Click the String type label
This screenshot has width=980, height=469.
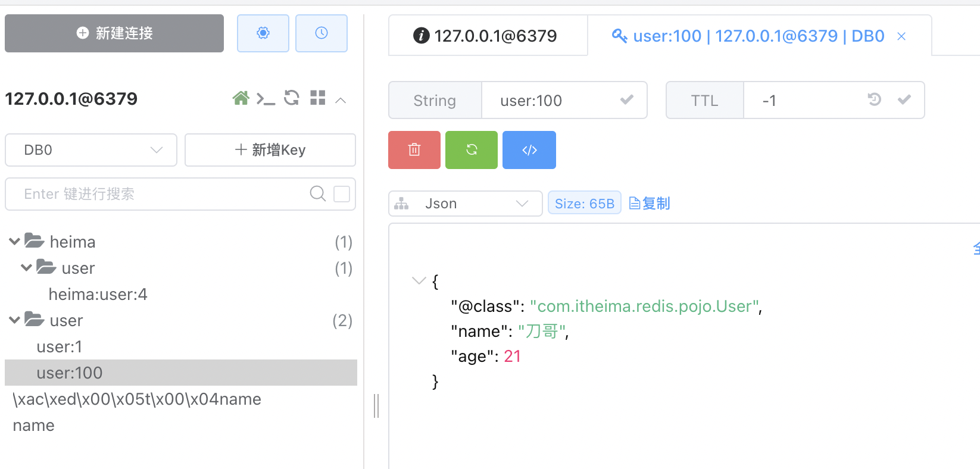pyautogui.click(x=435, y=101)
